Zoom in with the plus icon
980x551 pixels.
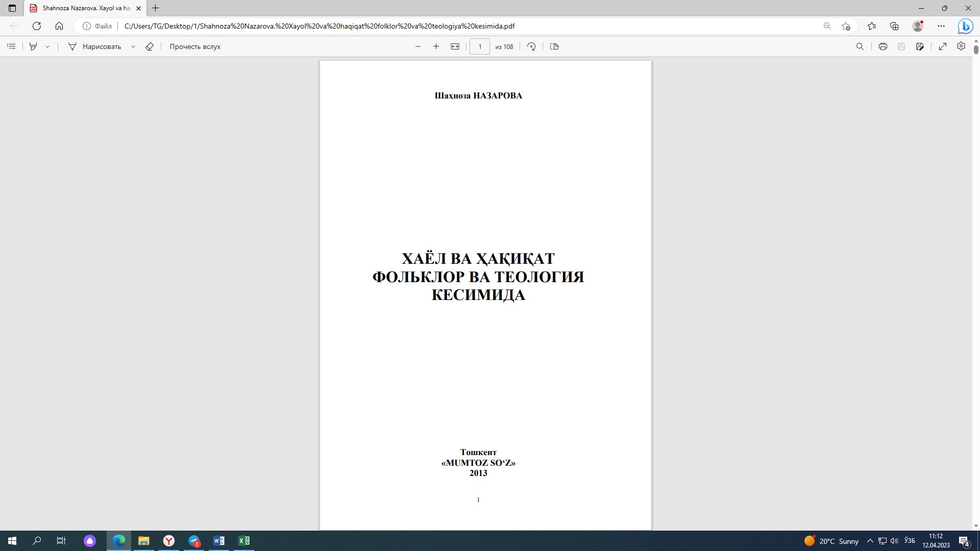(436, 46)
